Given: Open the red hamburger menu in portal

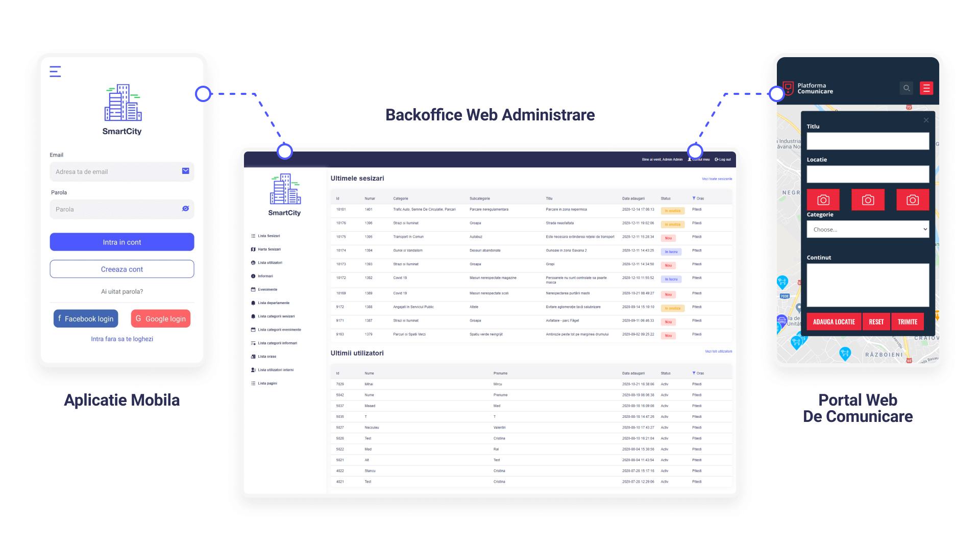Looking at the screenshot, I should (x=926, y=88).
